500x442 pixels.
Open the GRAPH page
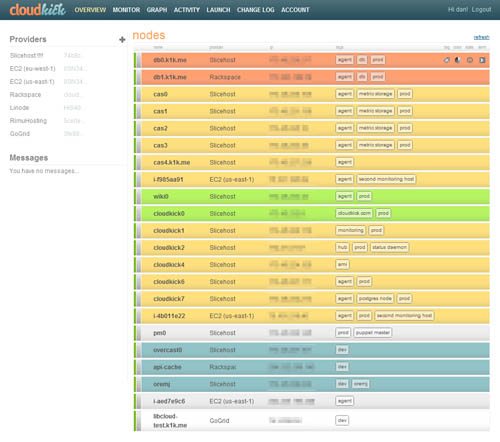coord(157,10)
